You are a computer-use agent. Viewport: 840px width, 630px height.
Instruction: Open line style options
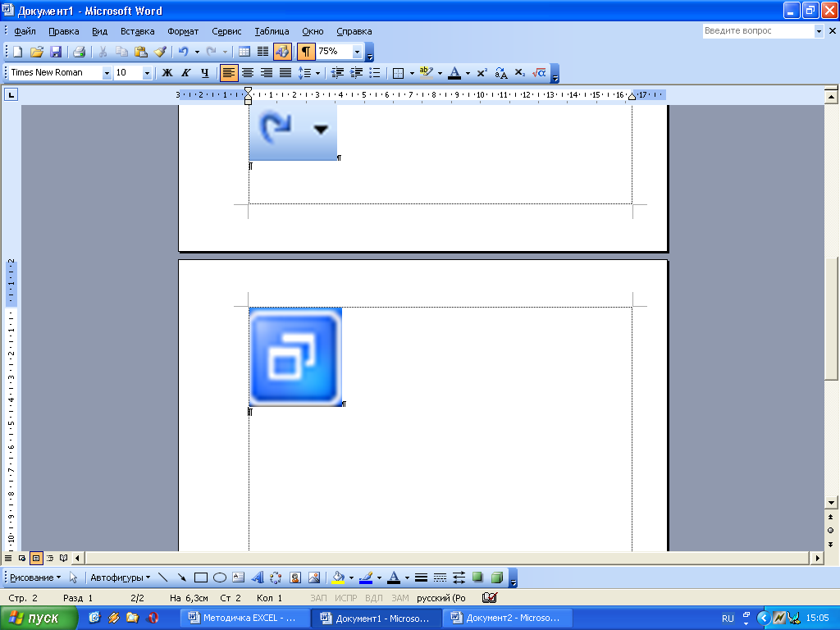[x=421, y=577]
